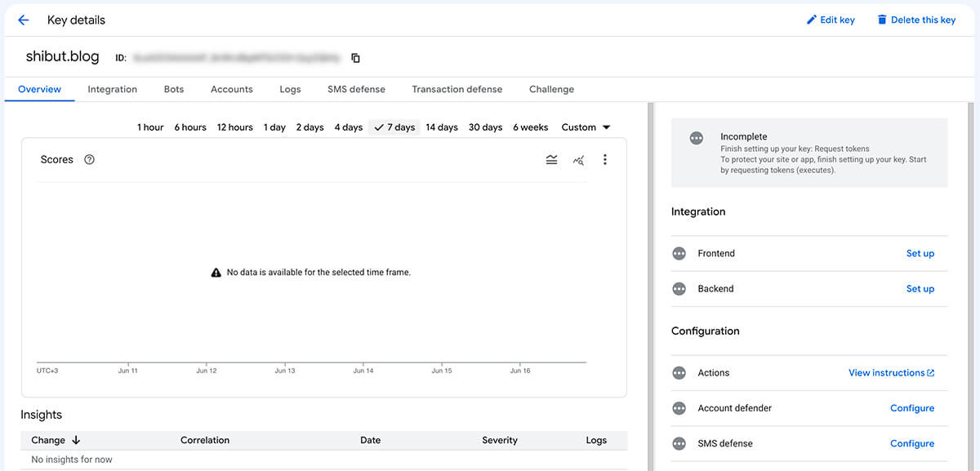
Task: Open the Scores chart three-dot menu
Action: [604, 160]
